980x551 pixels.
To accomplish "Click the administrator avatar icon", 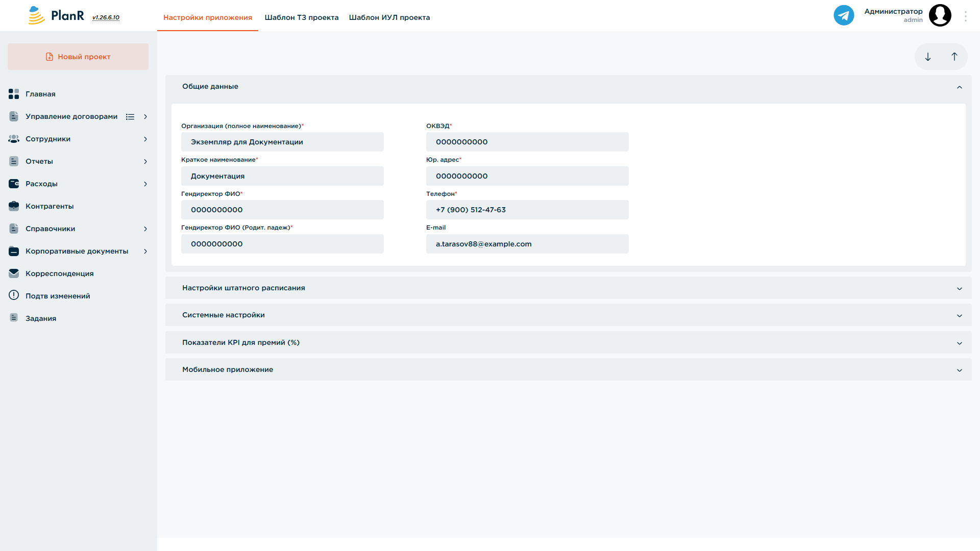I will 940,15.
